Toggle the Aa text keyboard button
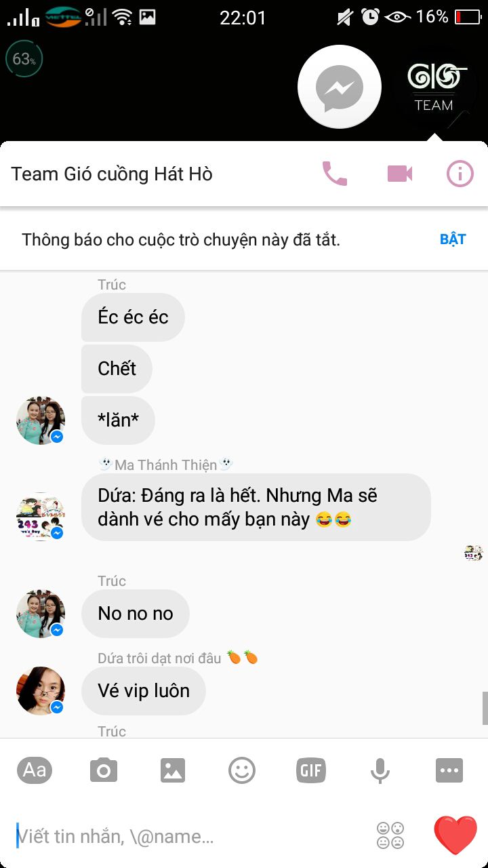The width and height of the screenshot is (488, 868). (35, 770)
